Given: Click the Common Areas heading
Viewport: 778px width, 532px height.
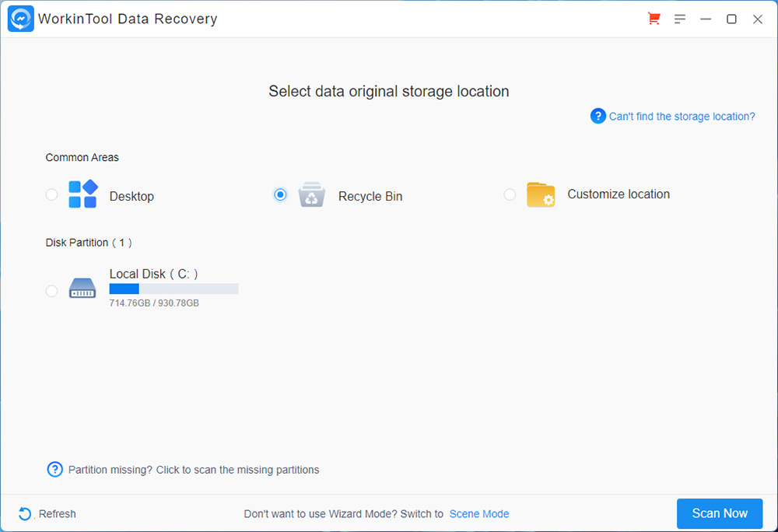Looking at the screenshot, I should pyautogui.click(x=82, y=158).
